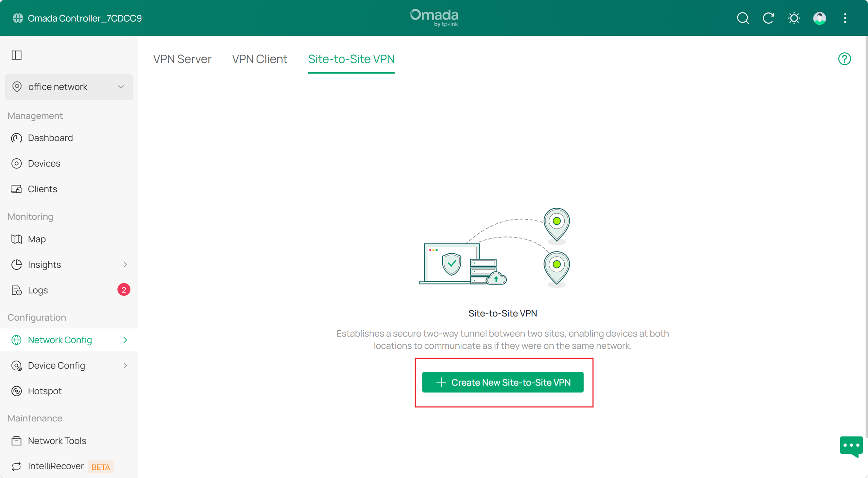Expand the Insights submenu chevron

125,265
